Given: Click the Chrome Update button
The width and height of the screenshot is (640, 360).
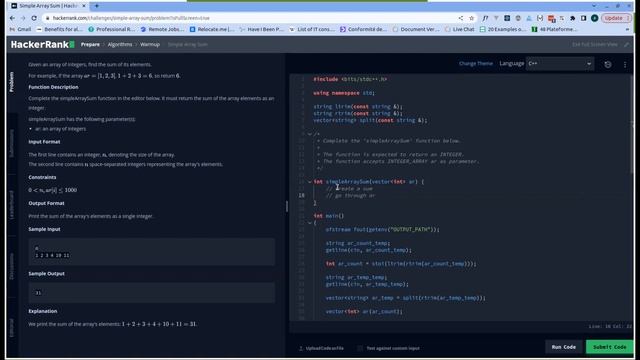Looking at the screenshot, I should click(x=616, y=18).
